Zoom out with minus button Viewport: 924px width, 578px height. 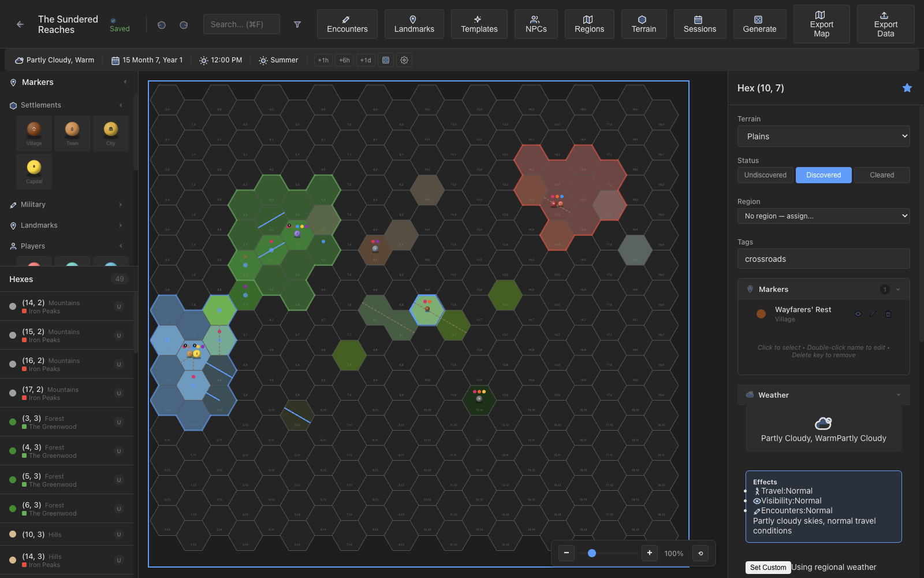point(567,553)
